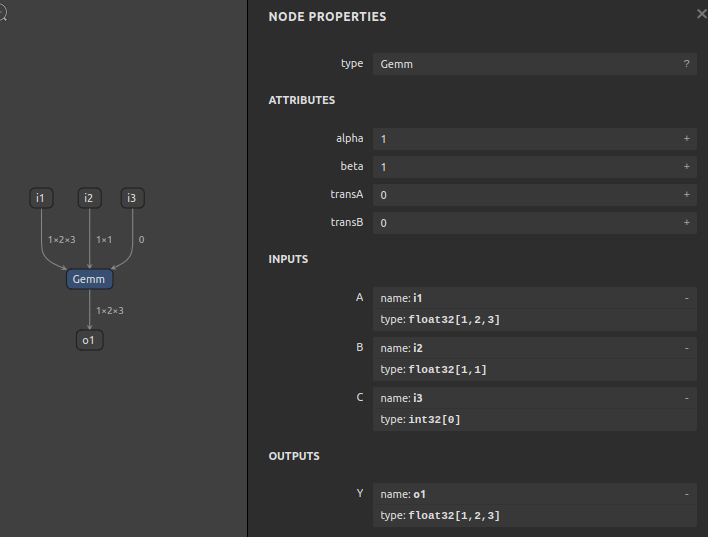Screen dimensions: 708x537
Task: Collapse output Y name o1
Action: click(686, 494)
